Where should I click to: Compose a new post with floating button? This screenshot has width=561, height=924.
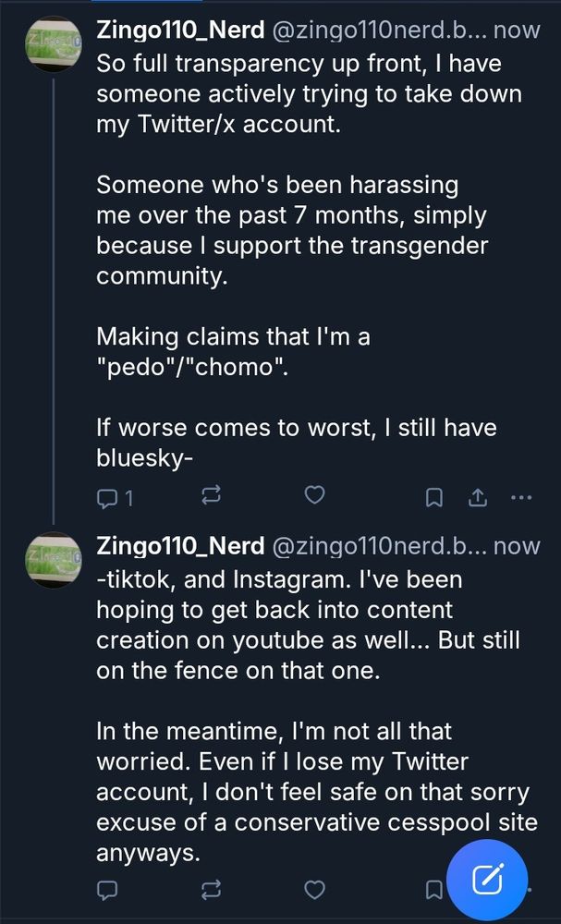coord(487,879)
